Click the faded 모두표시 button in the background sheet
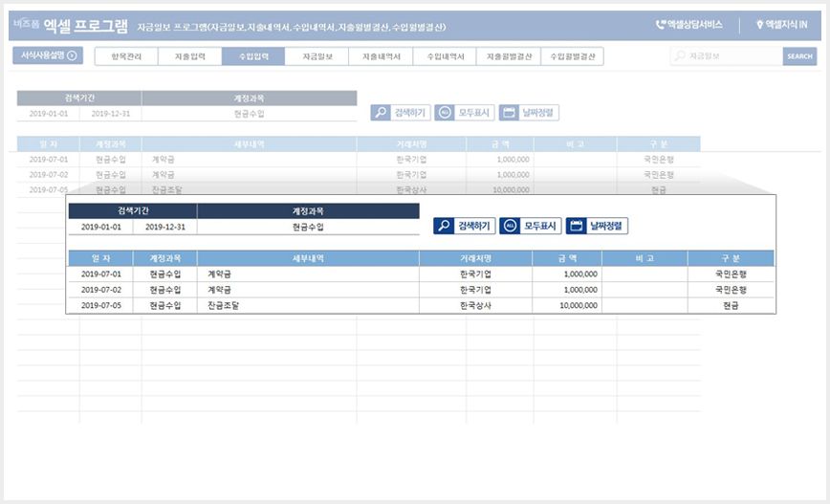 click(465, 113)
